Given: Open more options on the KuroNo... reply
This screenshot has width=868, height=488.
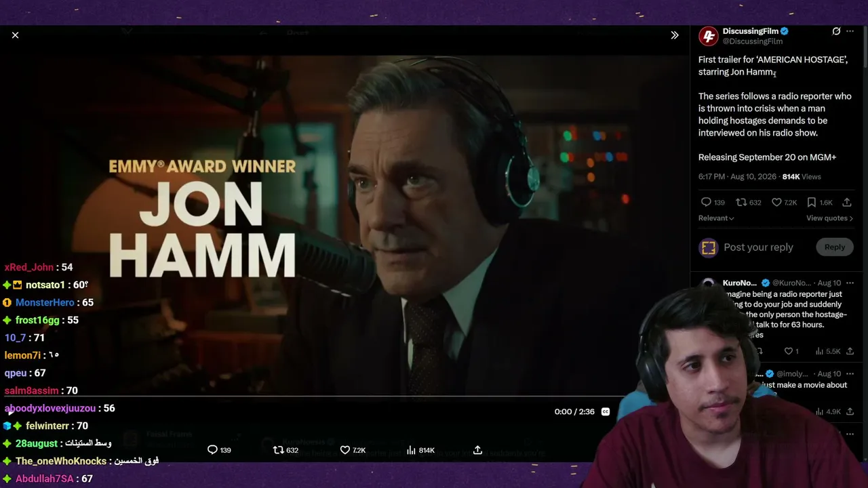Looking at the screenshot, I should tap(850, 283).
